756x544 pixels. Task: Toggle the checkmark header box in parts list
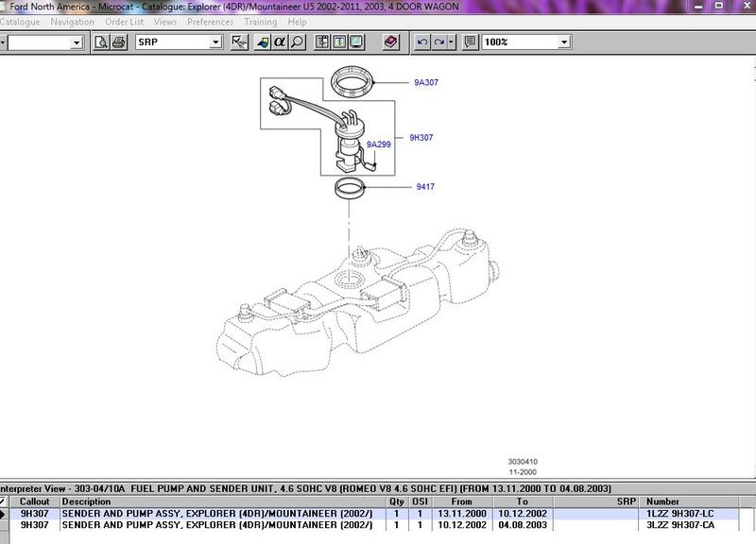(x=4, y=501)
